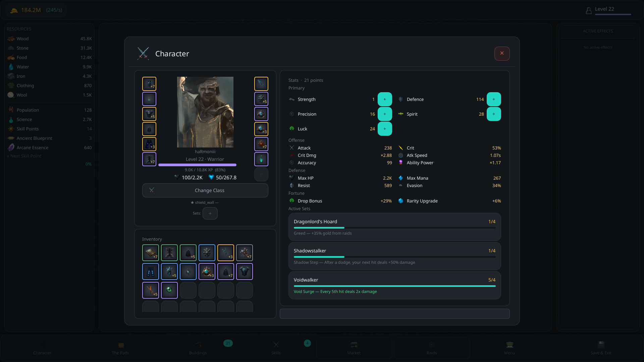Add a point to Spirit
This screenshot has height=362, width=644.
point(494,114)
